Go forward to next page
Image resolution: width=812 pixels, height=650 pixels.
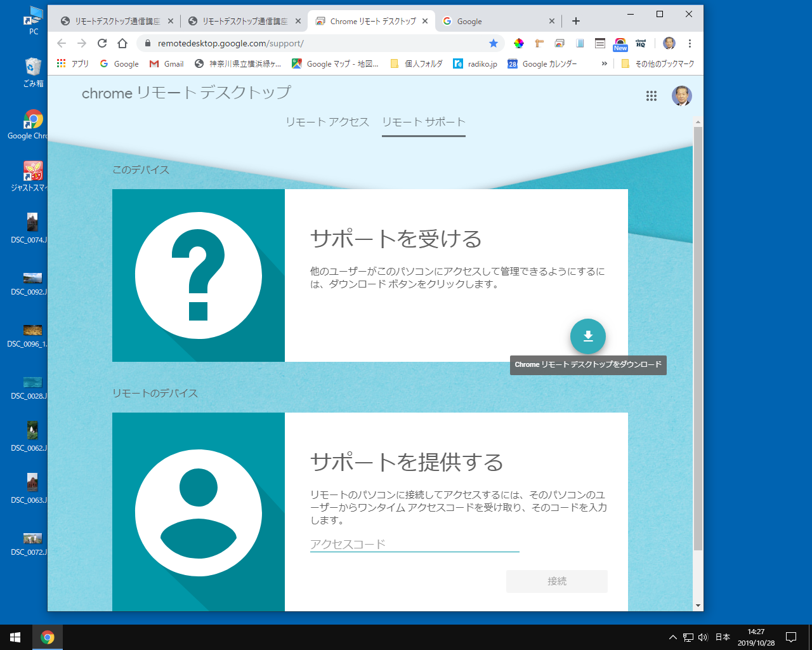(82, 43)
